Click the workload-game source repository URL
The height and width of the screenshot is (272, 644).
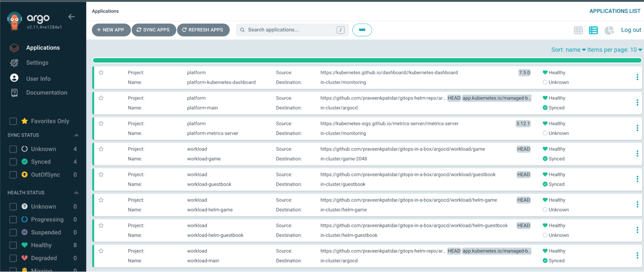tap(402, 149)
